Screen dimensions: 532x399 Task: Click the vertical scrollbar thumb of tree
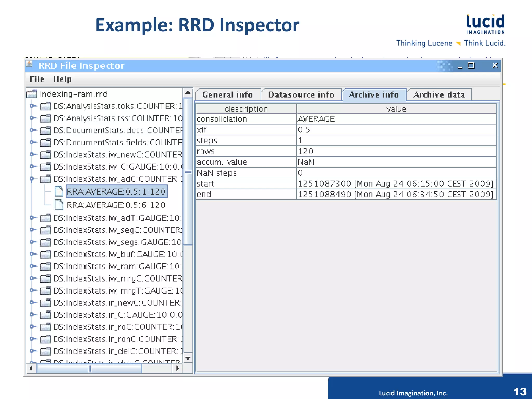tap(188, 171)
